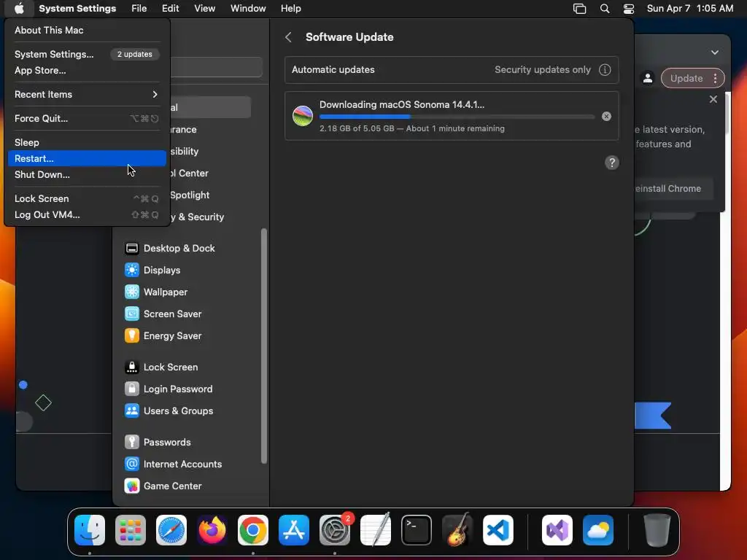Choose App Store… in Apple menu
Viewport: 747px width, 560px height.
(x=87, y=71)
